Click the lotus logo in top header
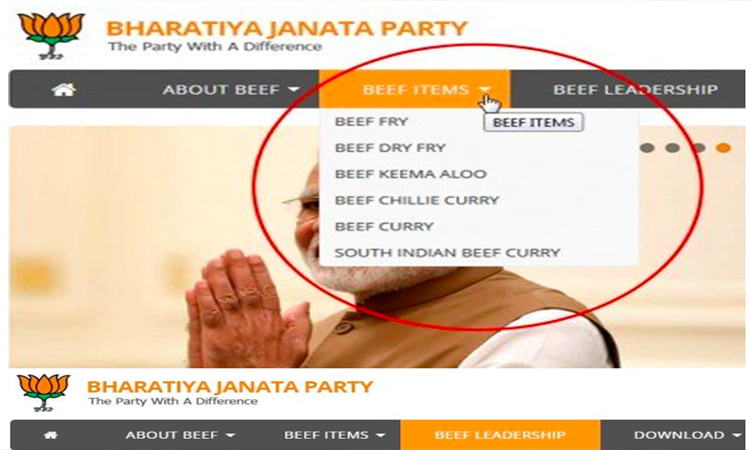The image size is (750, 450). (51, 36)
